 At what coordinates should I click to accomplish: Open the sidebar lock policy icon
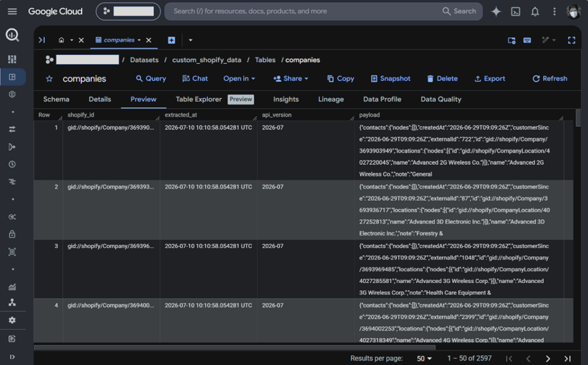pos(13,234)
